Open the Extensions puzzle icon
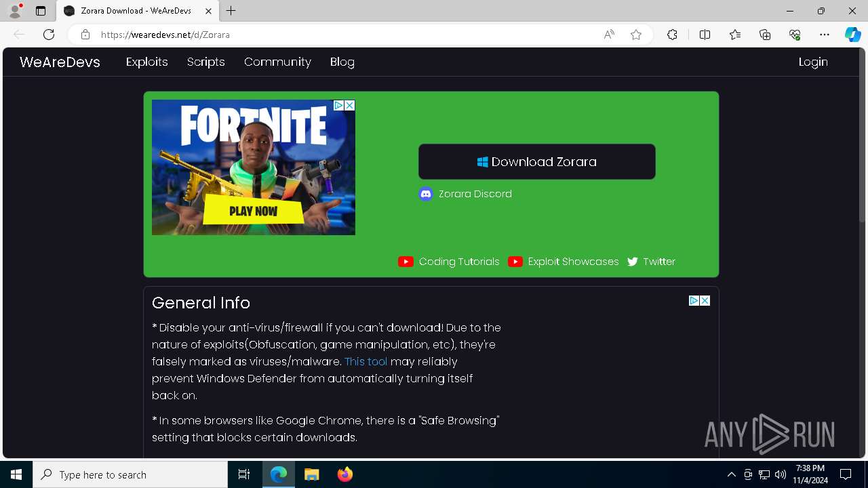The width and height of the screenshot is (868, 488). coord(672,35)
